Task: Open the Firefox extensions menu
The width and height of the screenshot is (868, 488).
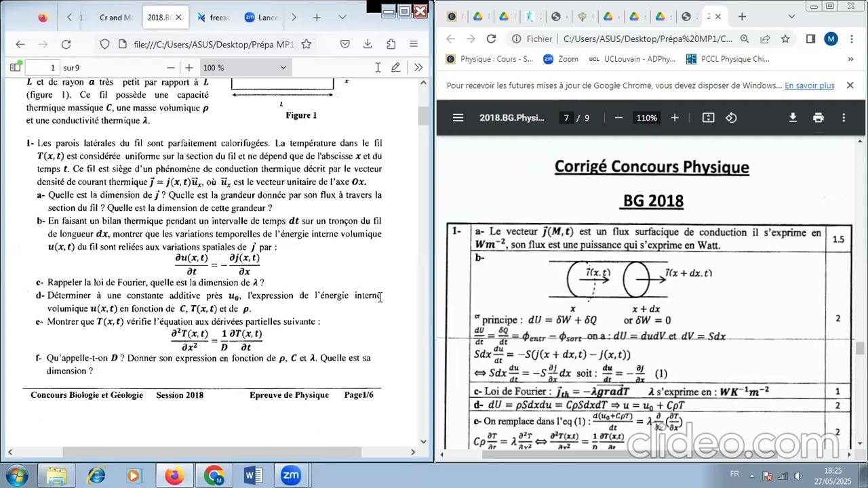Action: point(391,44)
